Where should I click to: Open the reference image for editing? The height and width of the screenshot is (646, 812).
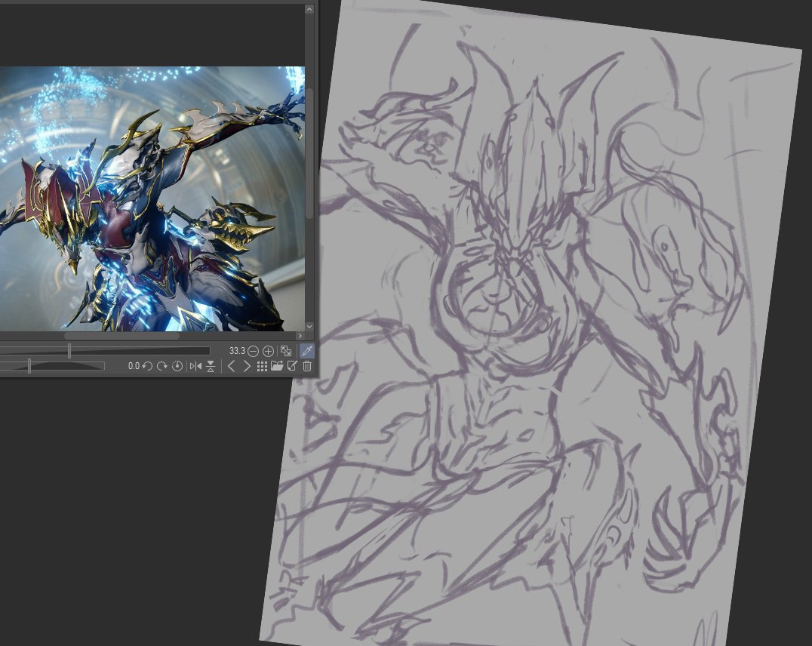[292, 366]
